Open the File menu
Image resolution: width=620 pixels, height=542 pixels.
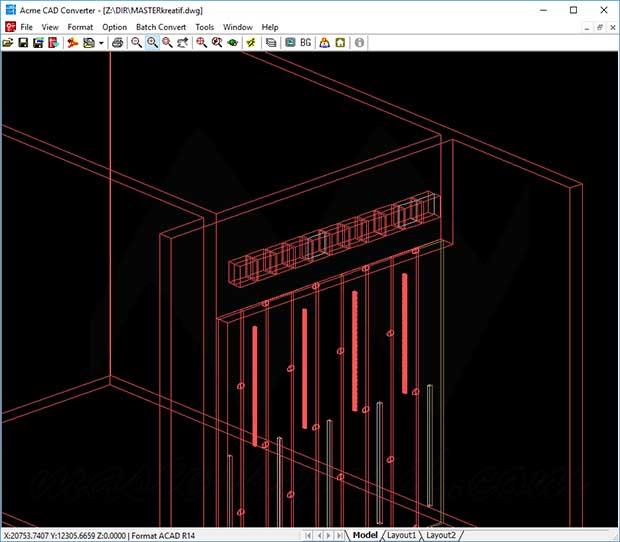click(26, 27)
